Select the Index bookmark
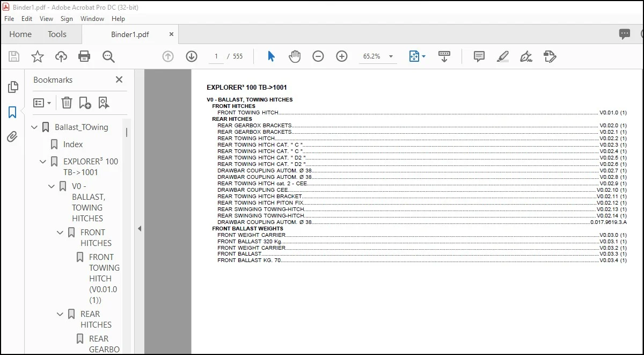The width and height of the screenshot is (644, 355). 73,144
